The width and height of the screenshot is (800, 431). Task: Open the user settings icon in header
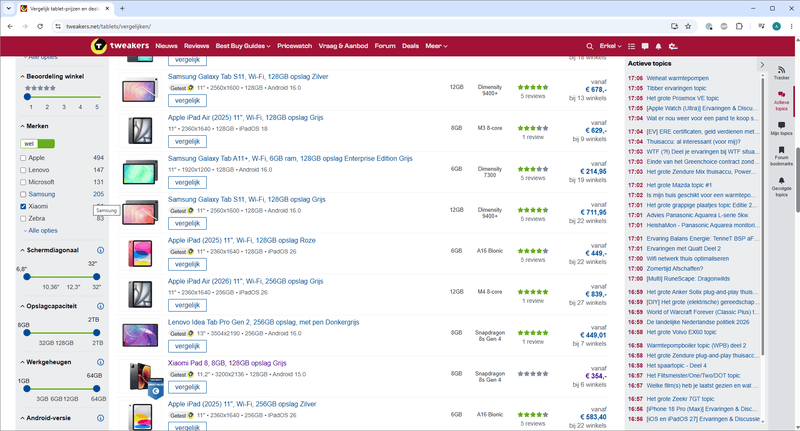673,46
